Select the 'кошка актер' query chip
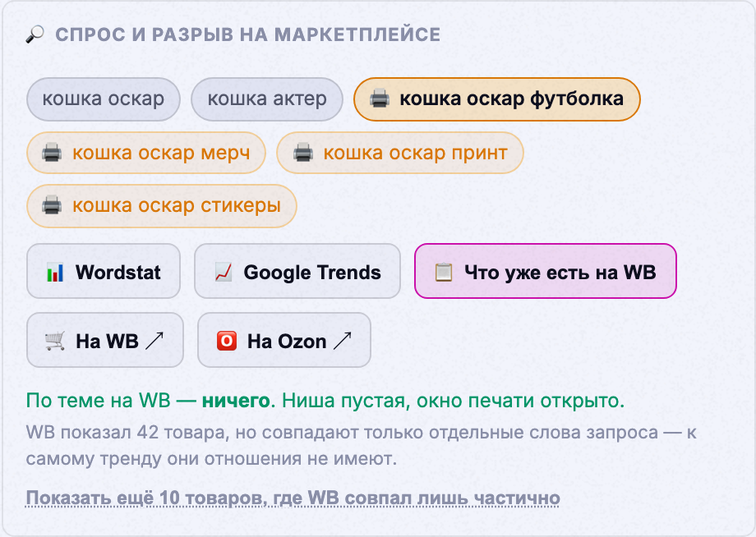The image size is (756, 537). [266, 99]
